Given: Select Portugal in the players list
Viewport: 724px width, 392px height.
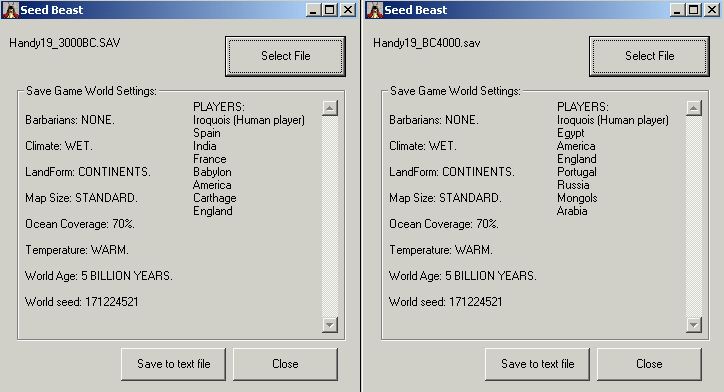Looking at the screenshot, I should (x=577, y=172).
